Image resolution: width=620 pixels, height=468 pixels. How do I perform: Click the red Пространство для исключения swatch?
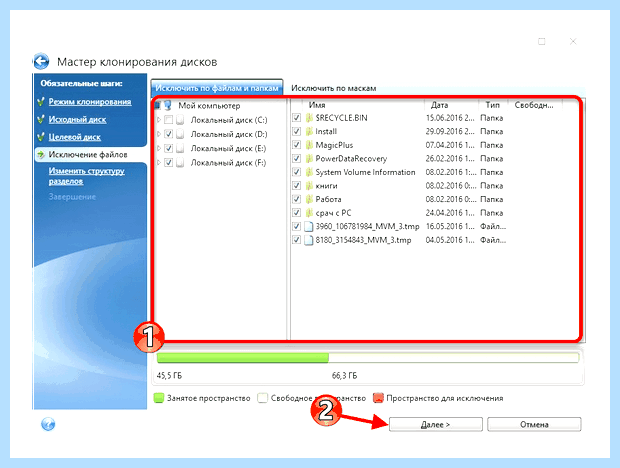click(378, 398)
